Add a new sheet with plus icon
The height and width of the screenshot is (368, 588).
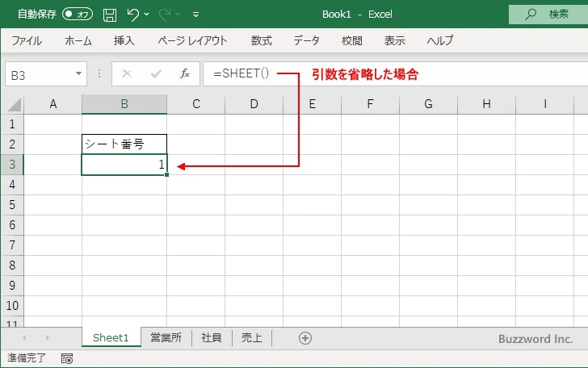click(304, 338)
